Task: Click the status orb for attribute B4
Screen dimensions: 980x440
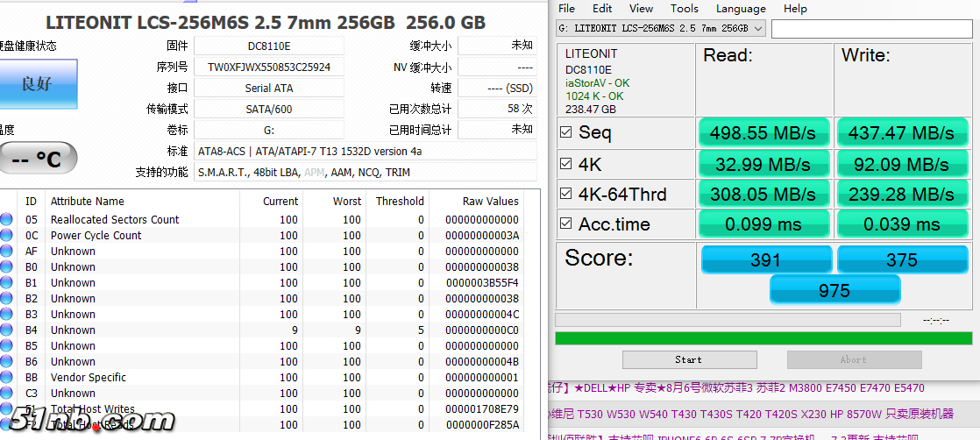Action: 7,330
